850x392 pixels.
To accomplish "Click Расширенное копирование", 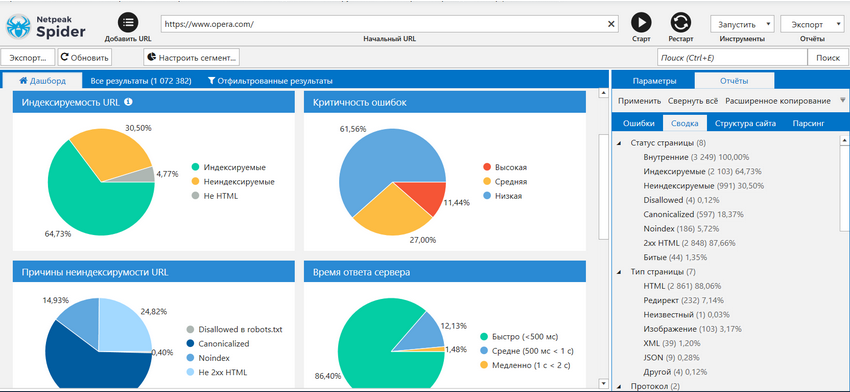I will (777, 100).
